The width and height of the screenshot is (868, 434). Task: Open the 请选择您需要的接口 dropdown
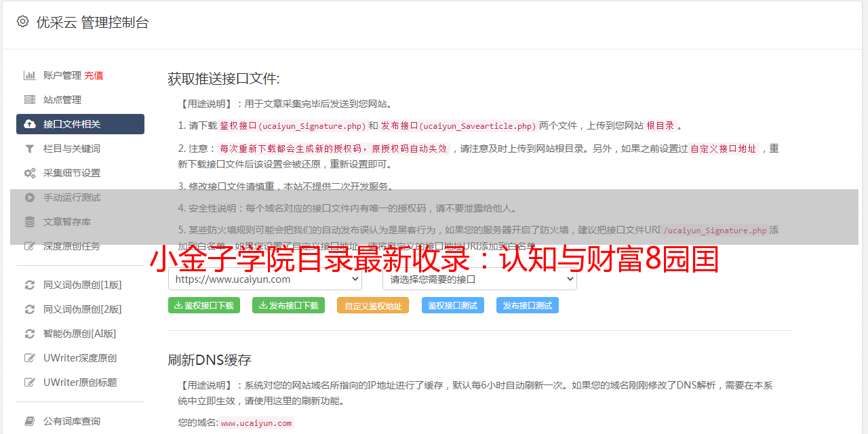point(479,279)
